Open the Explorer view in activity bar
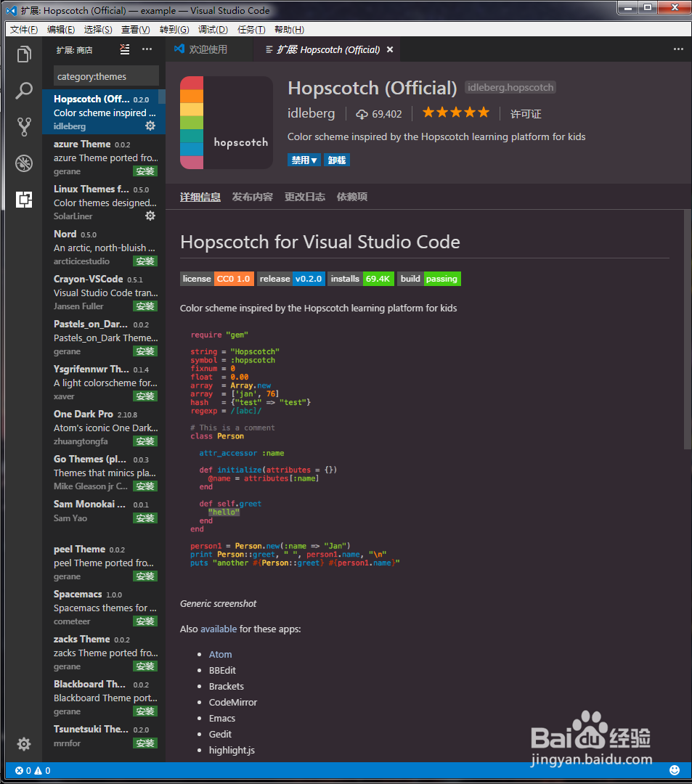Image resolution: width=692 pixels, height=784 pixels. (24, 54)
